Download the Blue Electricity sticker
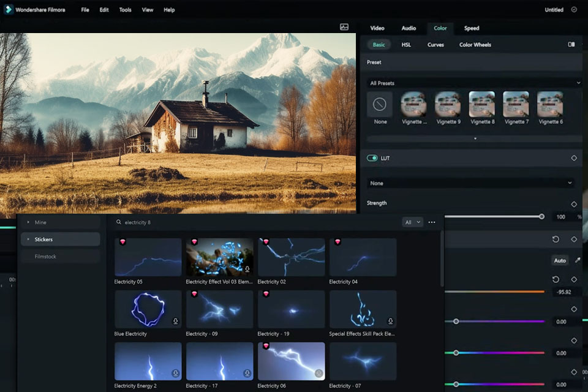Screen dimensions: 588x392 click(x=175, y=321)
